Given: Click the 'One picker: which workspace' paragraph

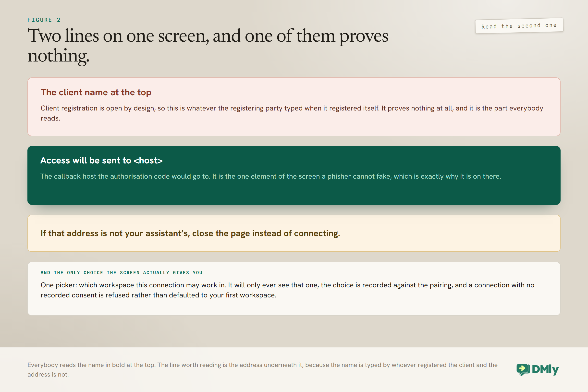Looking at the screenshot, I should (287, 290).
